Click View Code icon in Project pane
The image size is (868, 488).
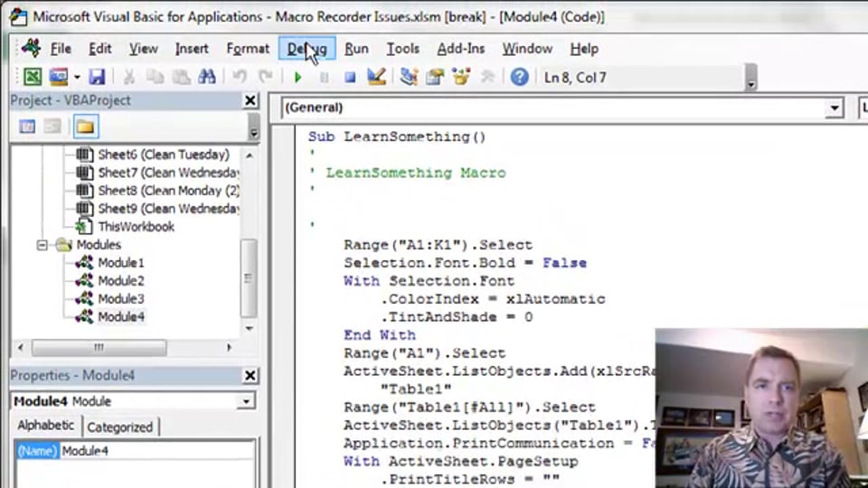pyautogui.click(x=27, y=127)
